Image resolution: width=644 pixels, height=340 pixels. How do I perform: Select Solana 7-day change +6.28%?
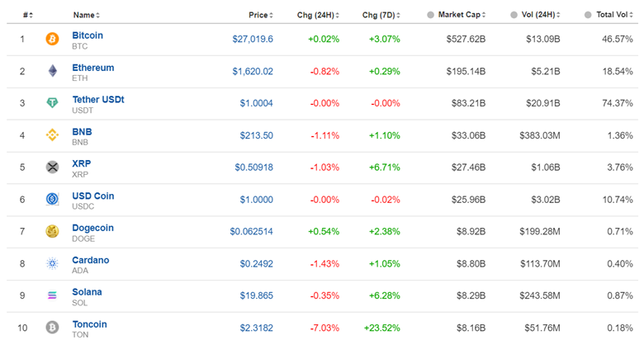point(385,295)
